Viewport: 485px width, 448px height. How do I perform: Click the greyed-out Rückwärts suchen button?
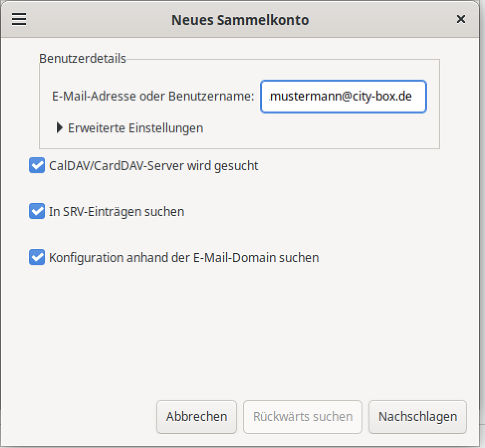point(302,417)
